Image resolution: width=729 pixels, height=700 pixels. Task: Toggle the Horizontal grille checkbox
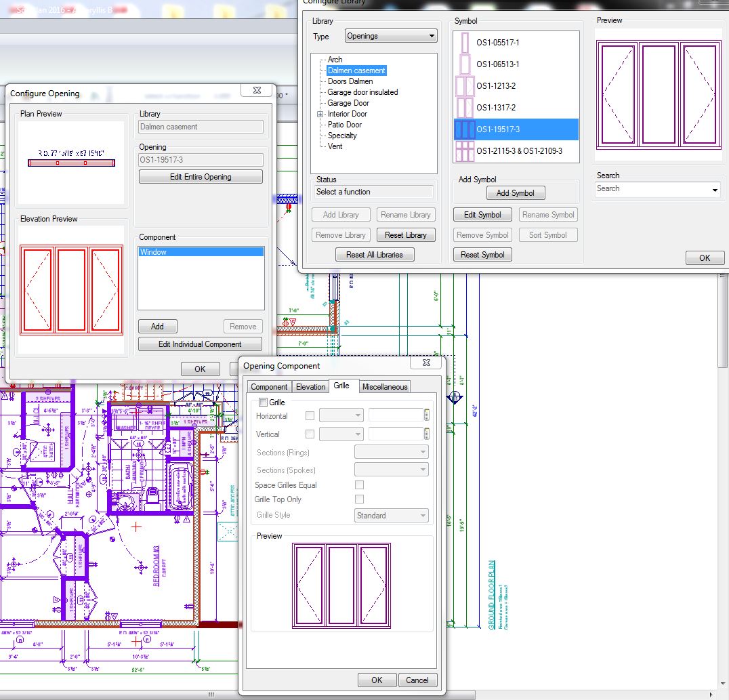pos(310,416)
